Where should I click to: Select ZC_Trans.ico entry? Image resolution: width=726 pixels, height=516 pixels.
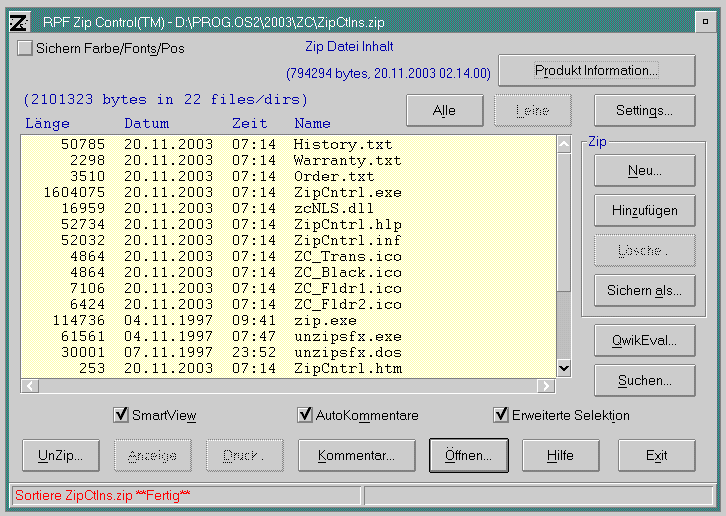click(288, 256)
